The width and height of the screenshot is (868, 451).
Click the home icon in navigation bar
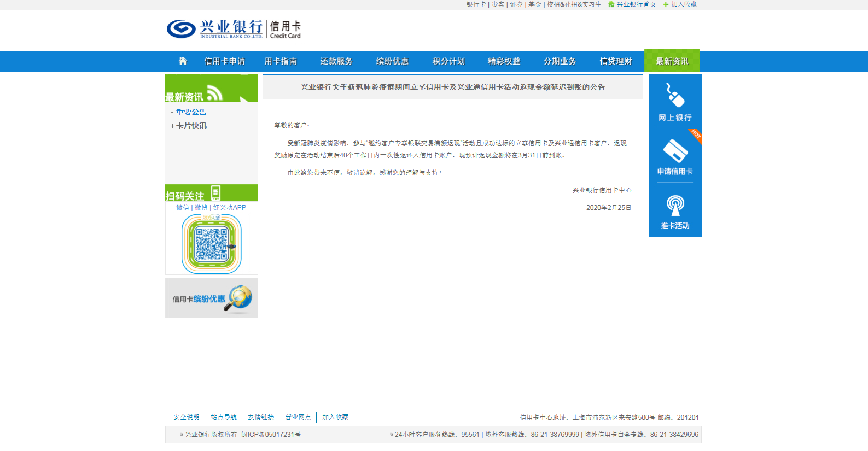[183, 61]
